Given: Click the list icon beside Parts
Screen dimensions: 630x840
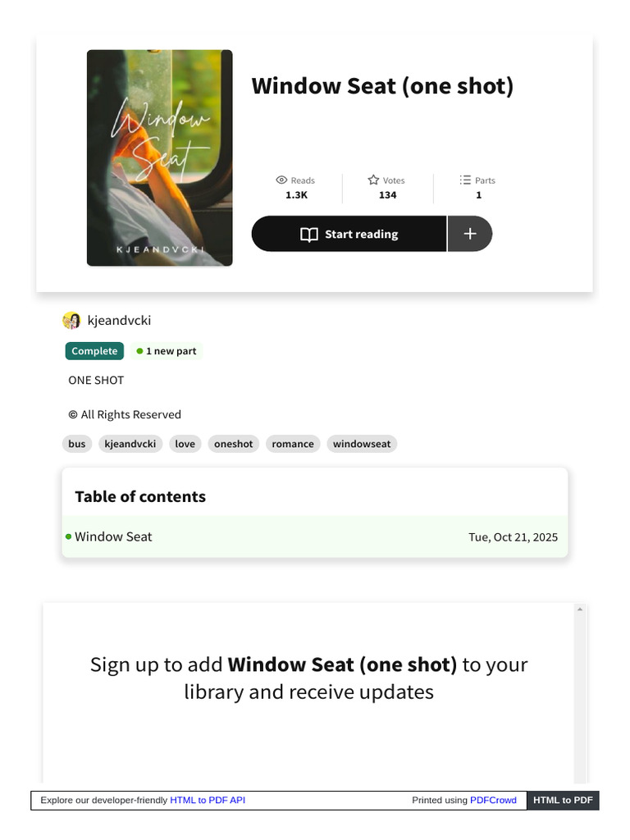Looking at the screenshot, I should [465, 180].
